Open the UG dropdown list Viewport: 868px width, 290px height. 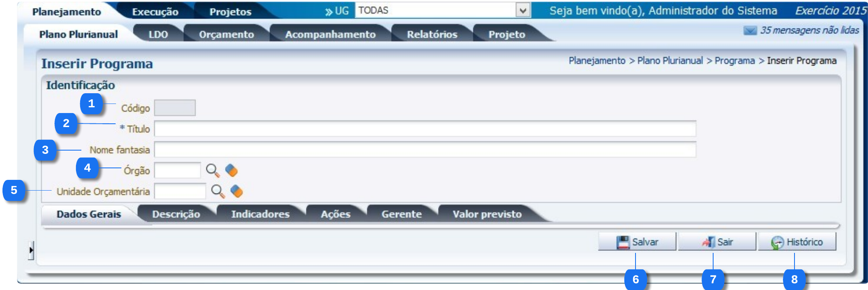tap(523, 11)
